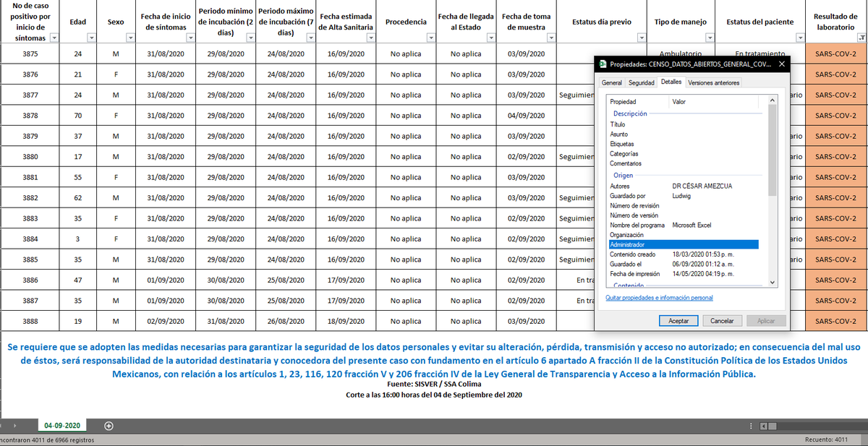The width and height of the screenshot is (868, 446).
Task: Select the Título property row
Action: (684, 125)
